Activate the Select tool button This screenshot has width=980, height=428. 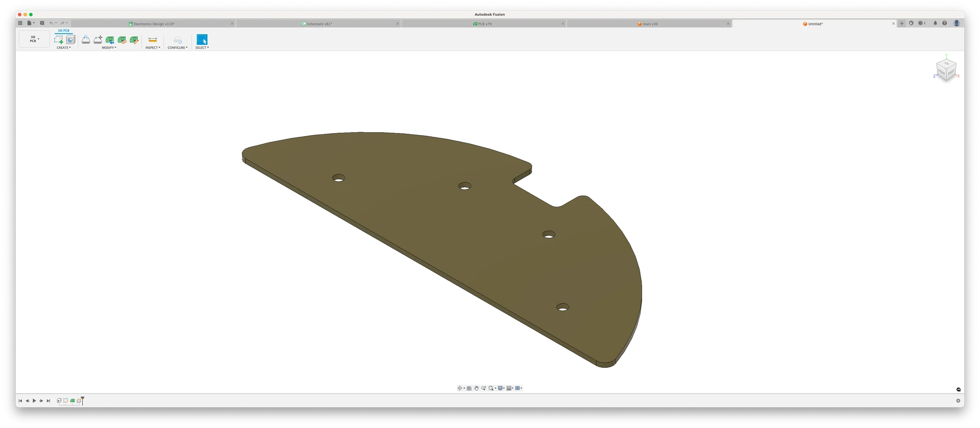(202, 40)
